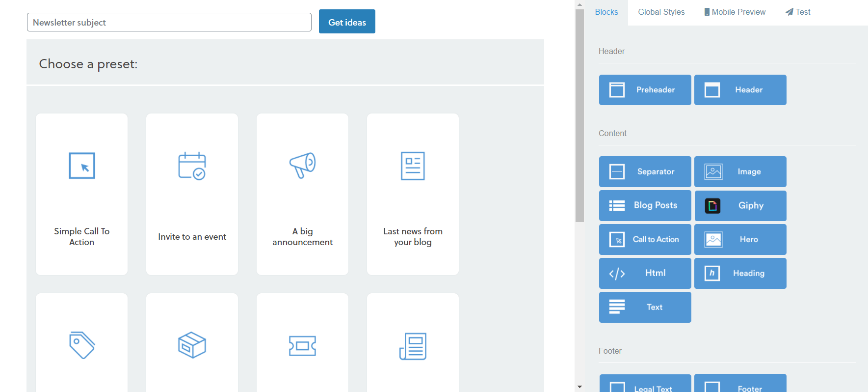Viewport: 868px width, 392px height.
Task: Click the open box preset icon
Action: [x=192, y=345]
